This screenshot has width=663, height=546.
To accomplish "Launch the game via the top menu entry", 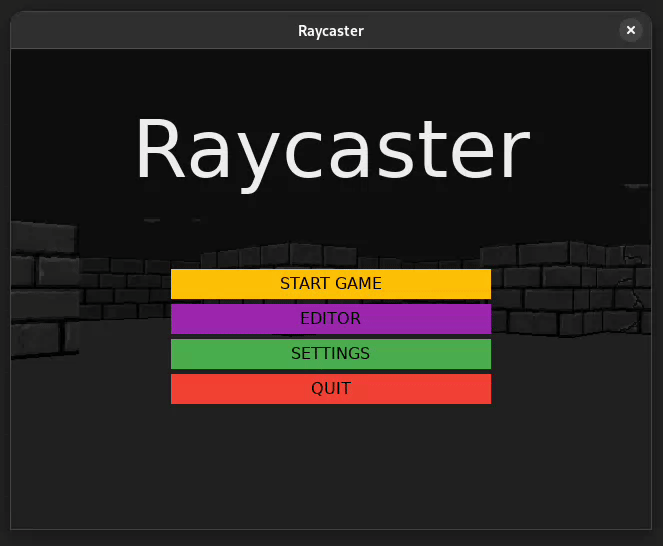I will click(330, 284).
